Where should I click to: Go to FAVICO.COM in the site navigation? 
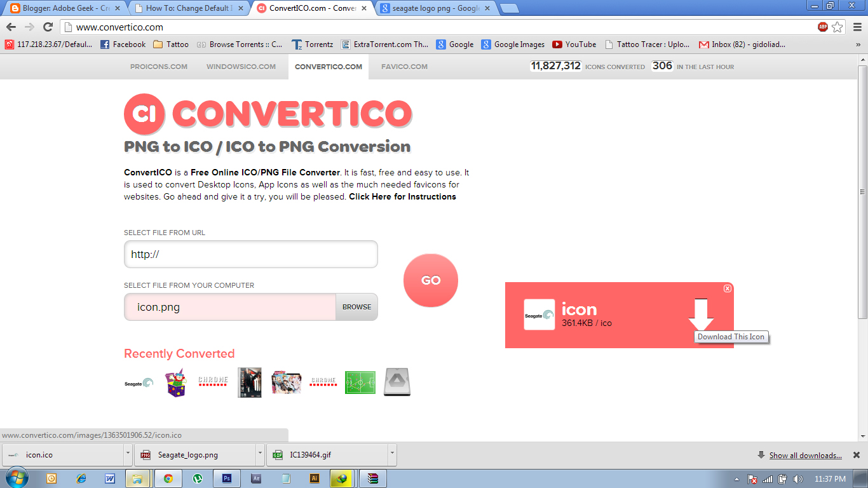coord(404,67)
